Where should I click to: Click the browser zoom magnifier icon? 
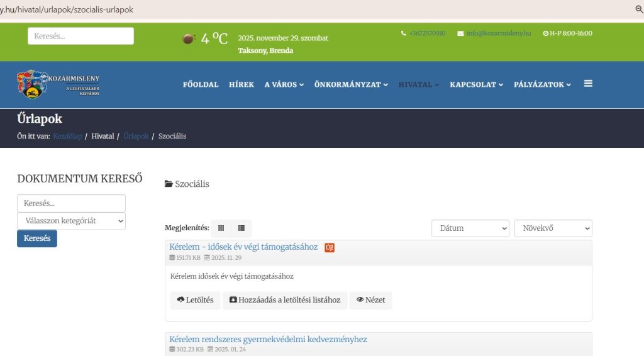point(639,9)
